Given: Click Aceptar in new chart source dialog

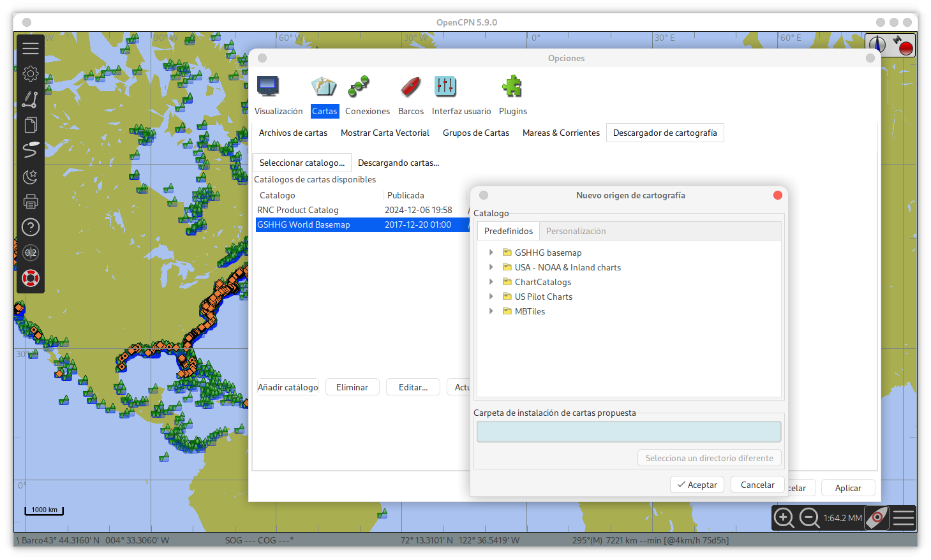Looking at the screenshot, I should pos(697,485).
